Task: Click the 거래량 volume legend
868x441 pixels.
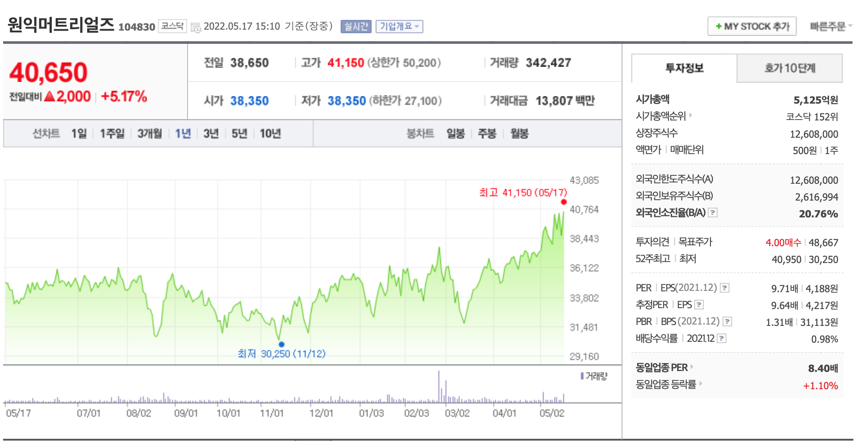Action: tap(594, 376)
